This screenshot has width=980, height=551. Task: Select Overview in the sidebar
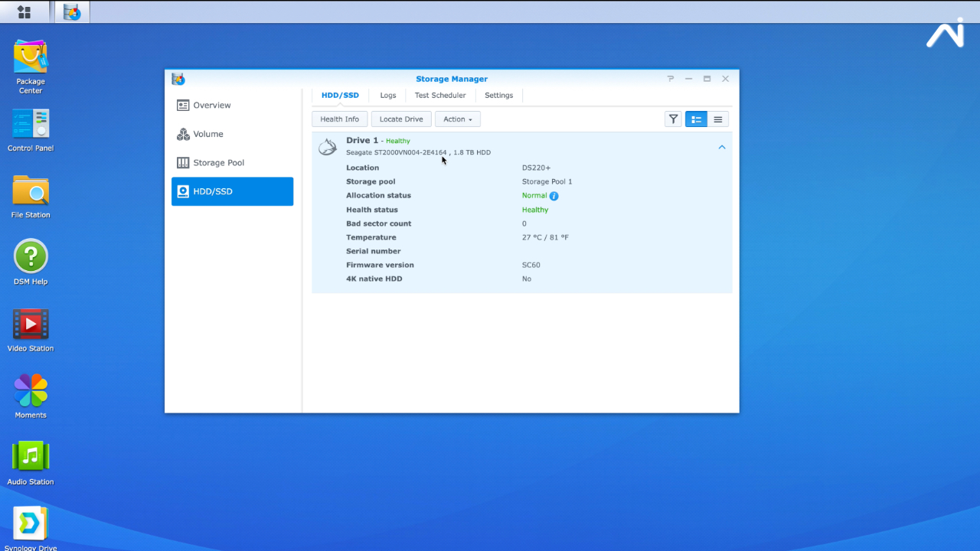click(x=232, y=106)
